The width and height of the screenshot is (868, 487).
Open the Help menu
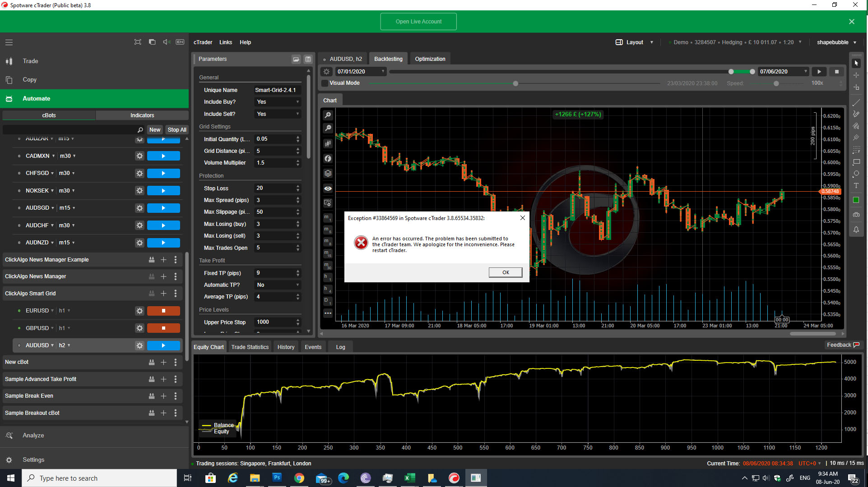point(245,42)
